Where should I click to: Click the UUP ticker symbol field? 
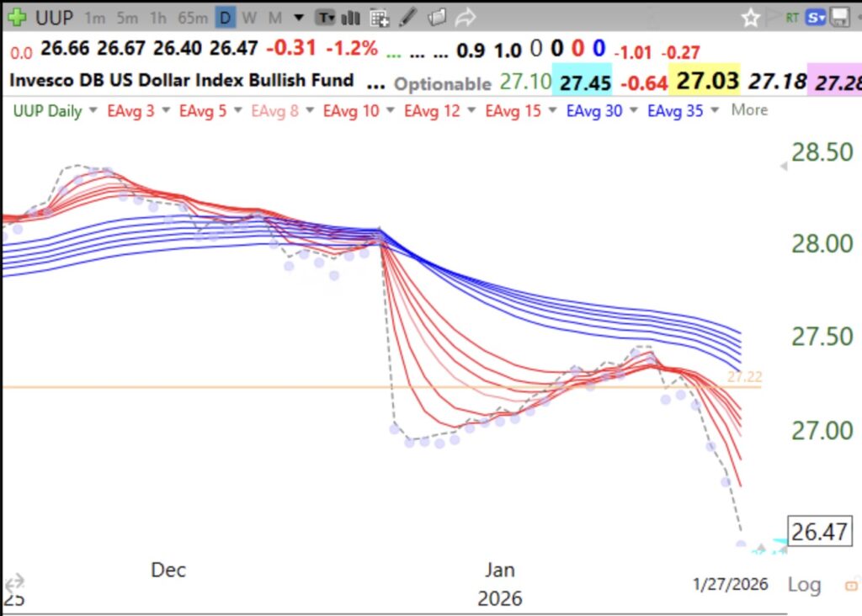(53, 15)
